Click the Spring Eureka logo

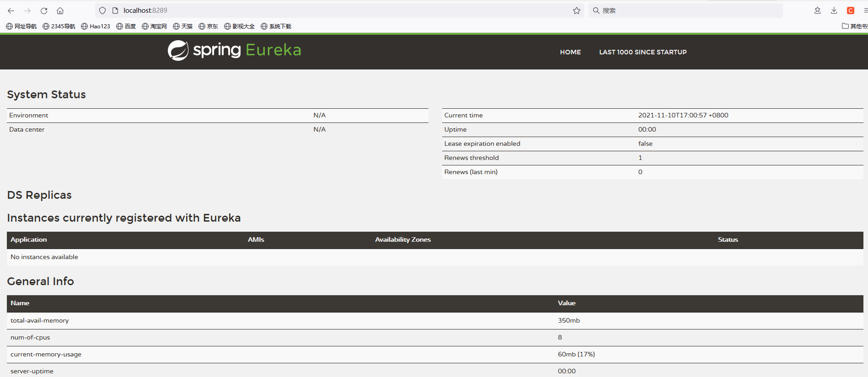(234, 50)
